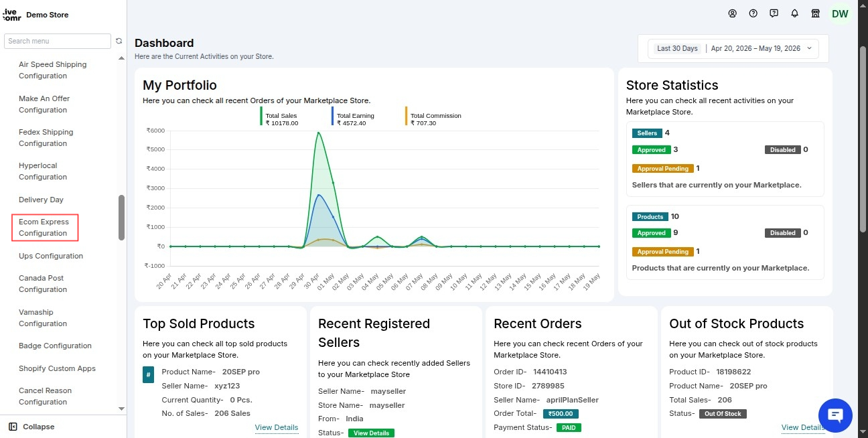Image resolution: width=868 pixels, height=438 pixels.
Task: Toggle the Total Sales legend series
Action: pyautogui.click(x=279, y=119)
